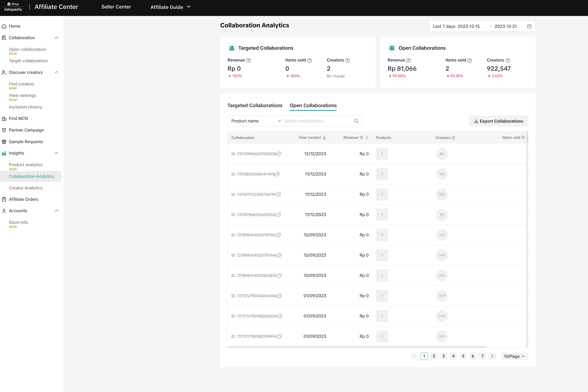This screenshot has width=588, height=392.
Task: Collapse the Collaboration sidebar section
Action: tap(56, 38)
